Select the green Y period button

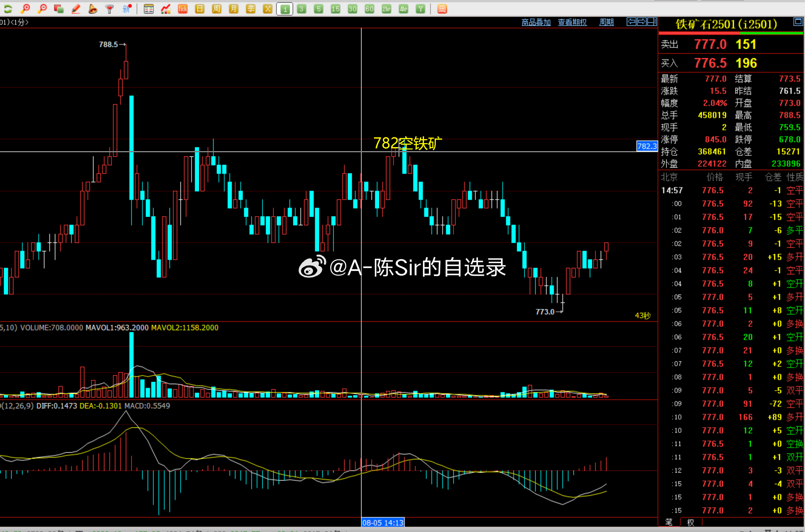(420, 9)
